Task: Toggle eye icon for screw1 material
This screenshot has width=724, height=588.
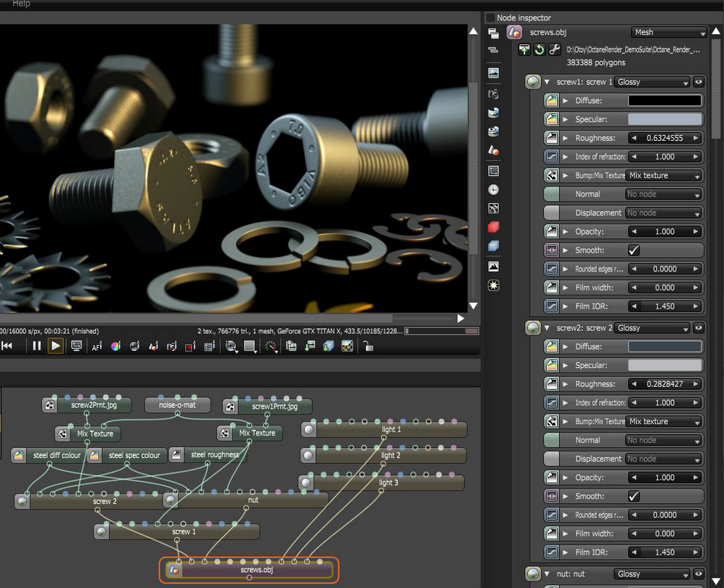Action: point(699,82)
